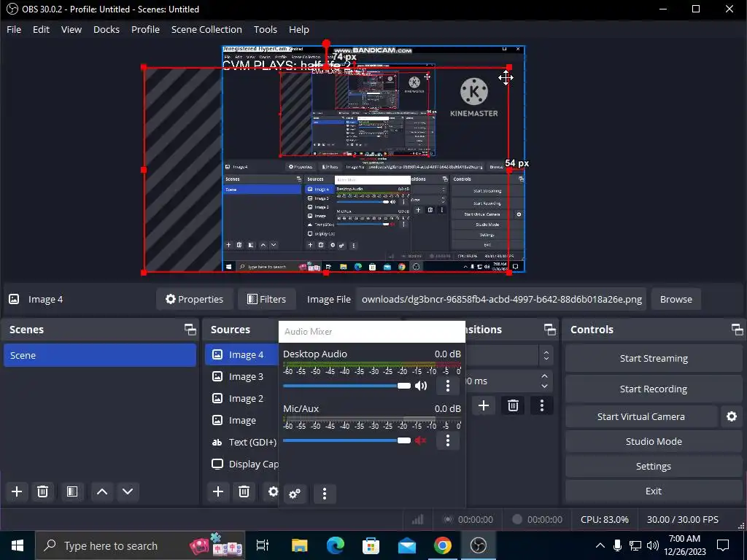Screen dimensions: 747x560
Task: Open Filters for Image 4
Action: coord(267,299)
